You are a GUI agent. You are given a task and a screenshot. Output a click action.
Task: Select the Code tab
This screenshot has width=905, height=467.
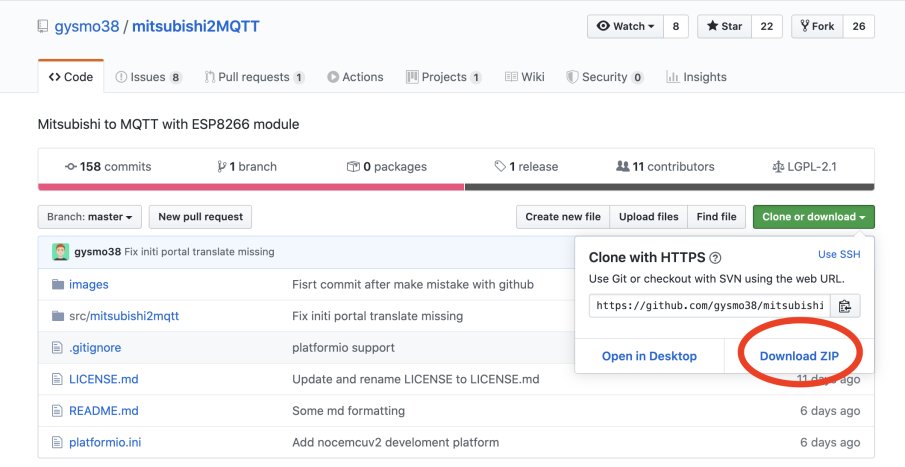point(71,77)
